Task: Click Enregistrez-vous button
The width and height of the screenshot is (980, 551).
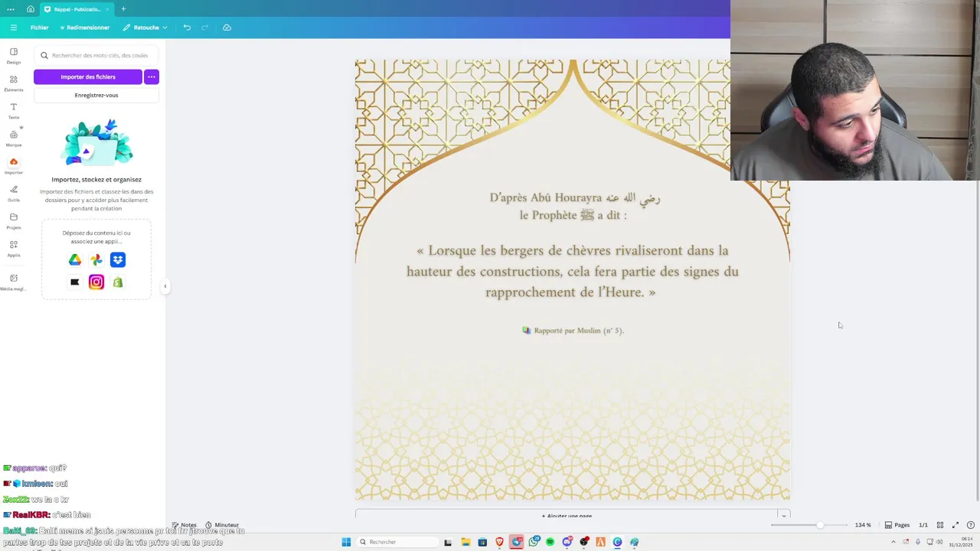Action: (x=96, y=95)
